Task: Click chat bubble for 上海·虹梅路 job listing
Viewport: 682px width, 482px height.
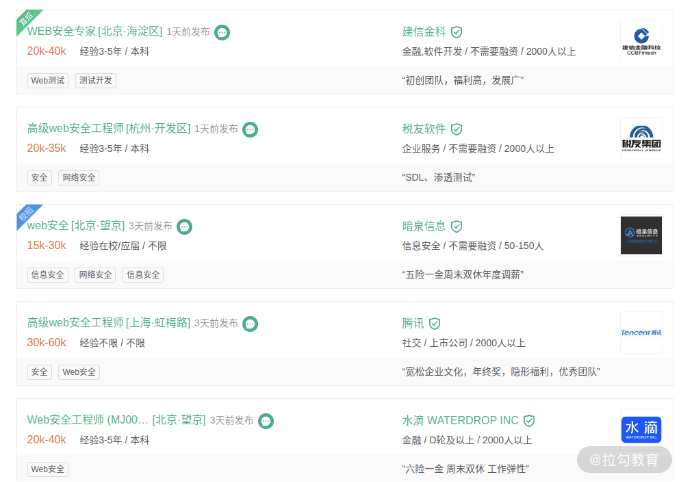Action: (250, 324)
